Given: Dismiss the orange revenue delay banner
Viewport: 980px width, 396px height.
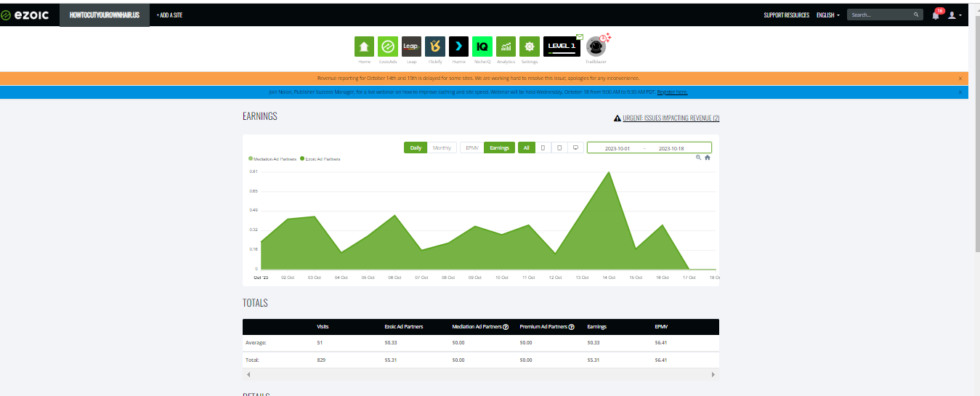Looking at the screenshot, I should pos(960,78).
